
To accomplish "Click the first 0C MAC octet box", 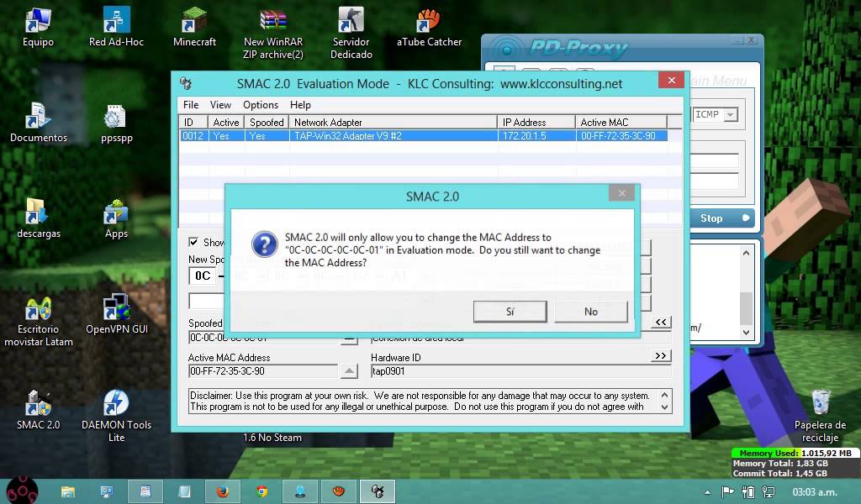I will [x=203, y=276].
